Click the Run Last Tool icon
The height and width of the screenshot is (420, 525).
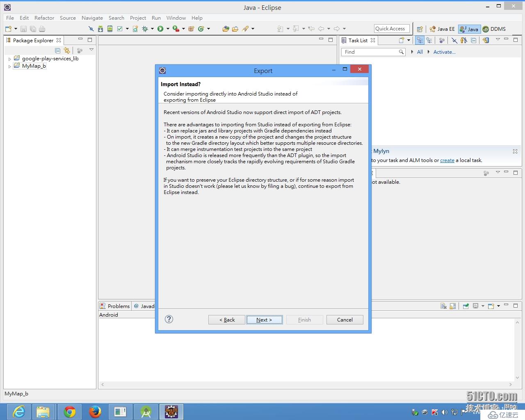tap(176, 29)
